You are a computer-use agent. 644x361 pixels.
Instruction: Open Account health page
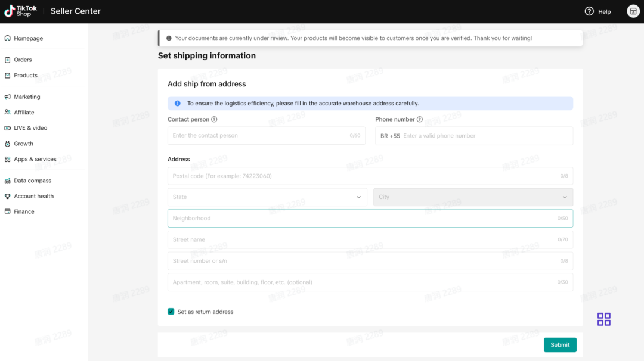coord(33,196)
